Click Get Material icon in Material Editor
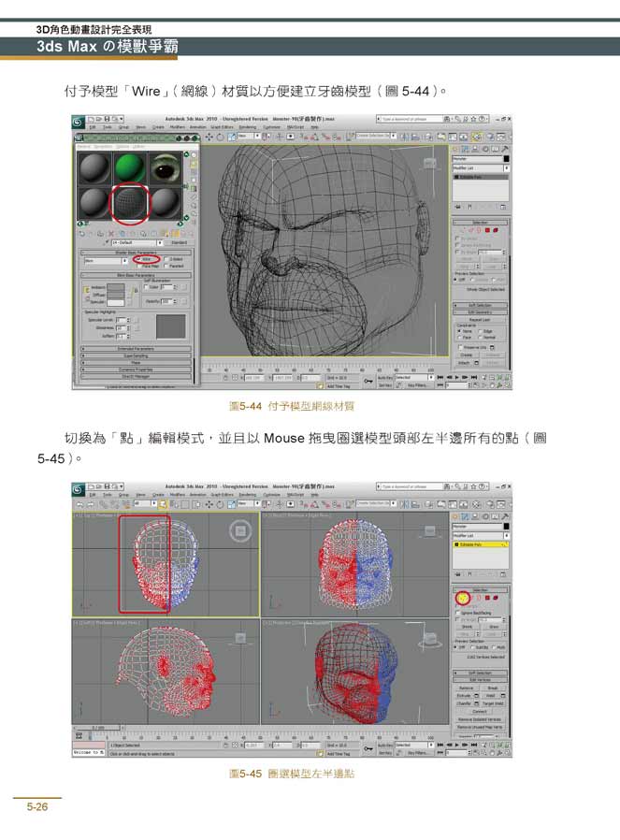The width and height of the screenshot is (620, 840). (x=82, y=234)
